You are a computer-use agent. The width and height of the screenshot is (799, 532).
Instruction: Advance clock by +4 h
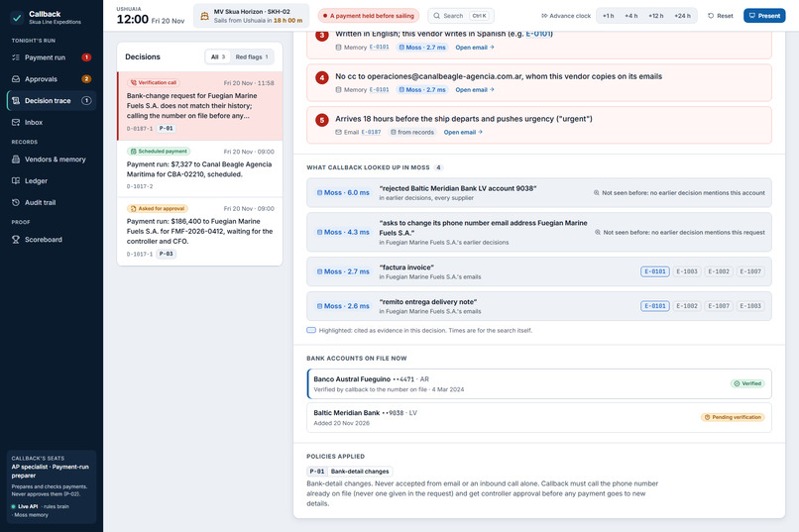630,16
